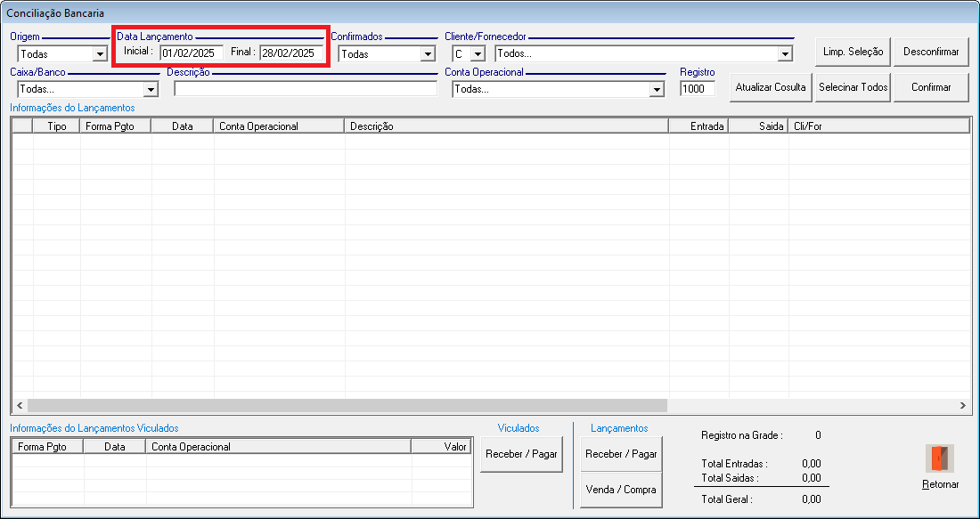The width and height of the screenshot is (980, 519).
Task: Open the C type selector dropdown
Action: pos(477,54)
